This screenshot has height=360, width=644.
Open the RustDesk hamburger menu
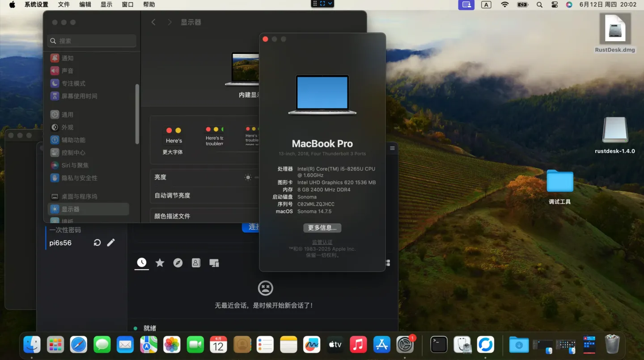point(392,148)
